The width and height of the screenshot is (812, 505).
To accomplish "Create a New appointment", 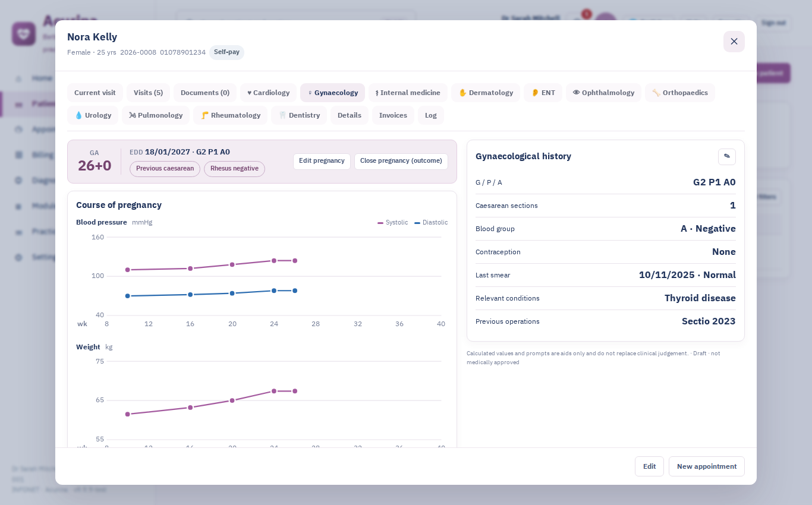I will click(x=707, y=466).
